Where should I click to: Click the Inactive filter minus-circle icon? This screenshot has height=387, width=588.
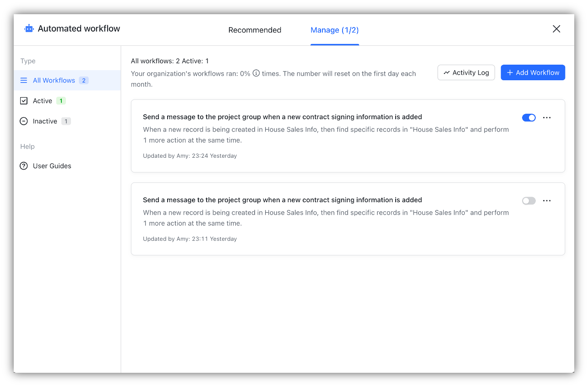(23, 121)
